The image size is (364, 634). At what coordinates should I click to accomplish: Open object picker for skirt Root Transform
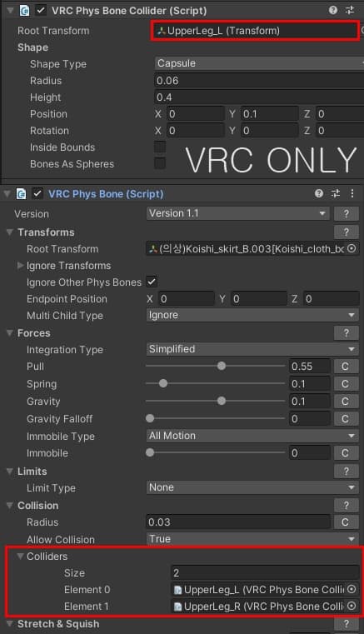352,248
